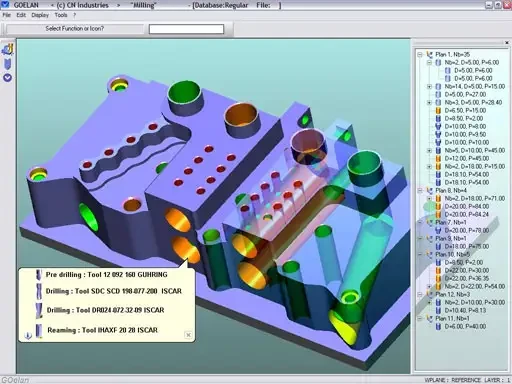
Task: Click the empty white input box in toolbar
Action: click(186, 29)
